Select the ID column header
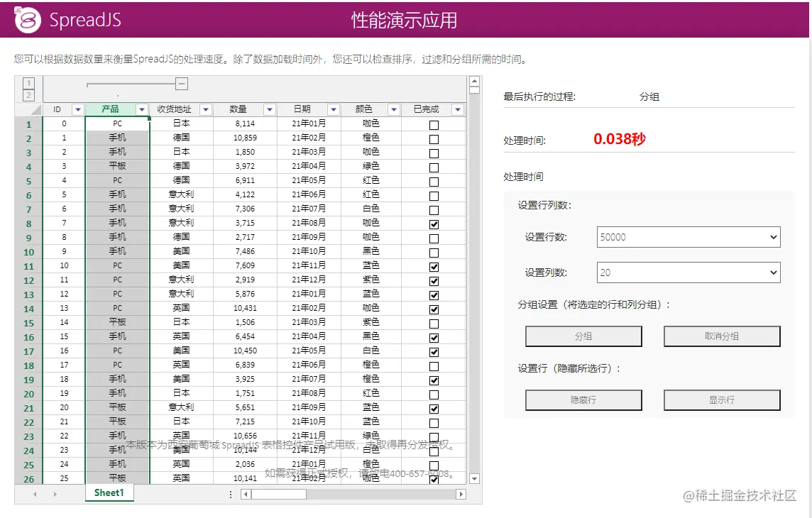 click(57, 109)
